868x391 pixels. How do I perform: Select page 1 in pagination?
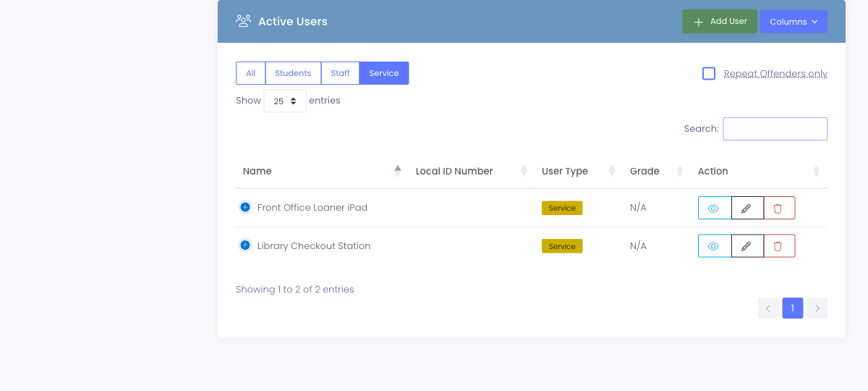[x=793, y=308]
